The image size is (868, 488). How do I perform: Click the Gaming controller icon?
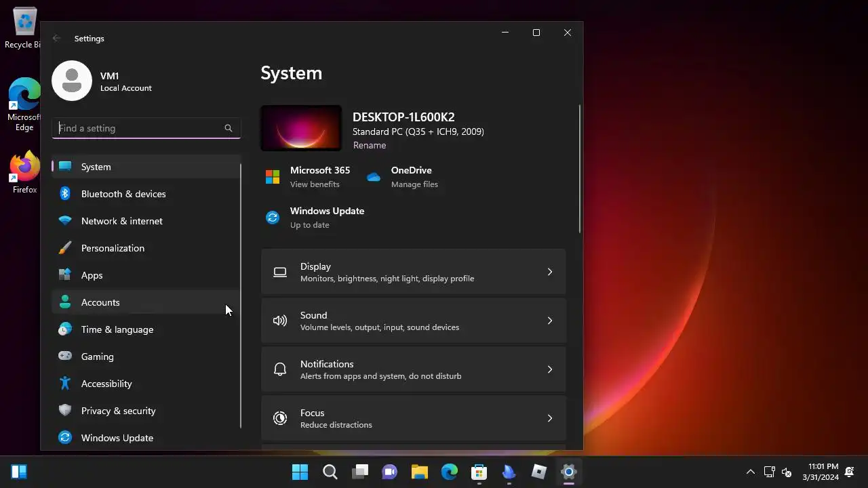[x=65, y=356]
